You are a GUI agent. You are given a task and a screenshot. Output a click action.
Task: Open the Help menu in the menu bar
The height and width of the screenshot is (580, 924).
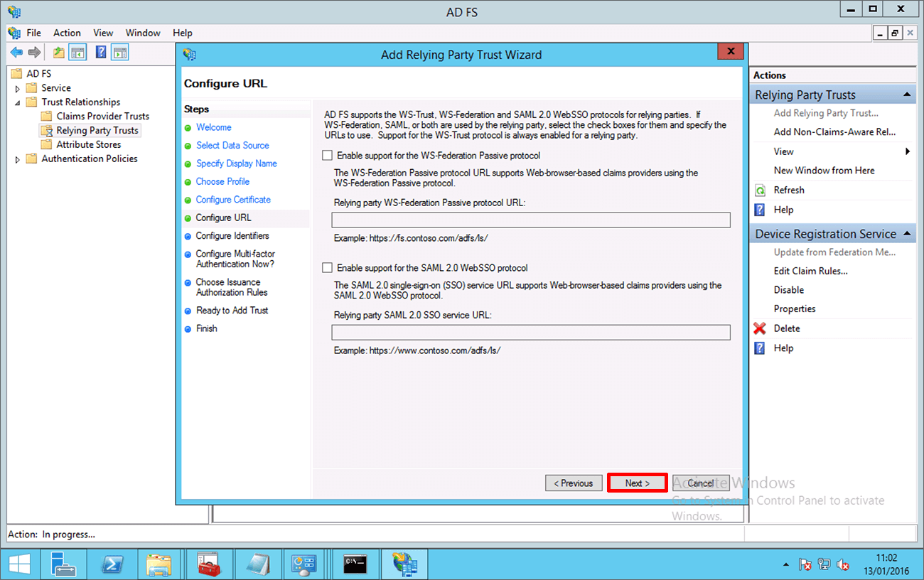[183, 33]
